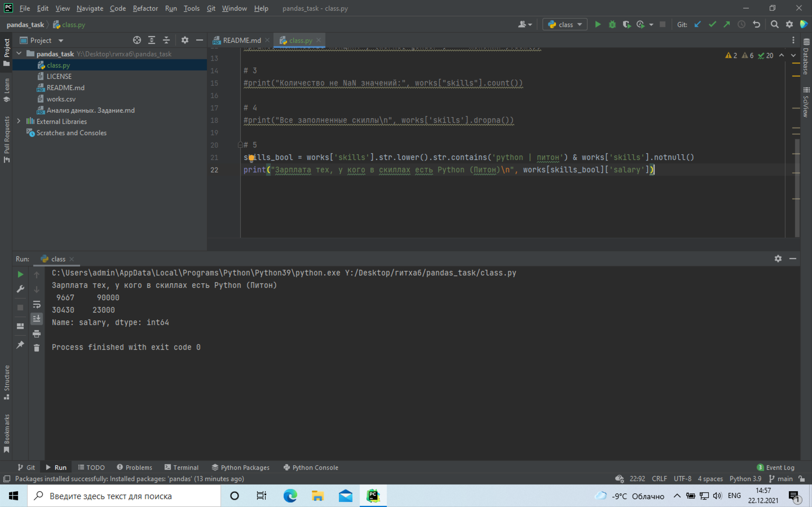Toggle scroll to end in Run console
This screenshot has height=507, width=812.
pyautogui.click(x=36, y=318)
